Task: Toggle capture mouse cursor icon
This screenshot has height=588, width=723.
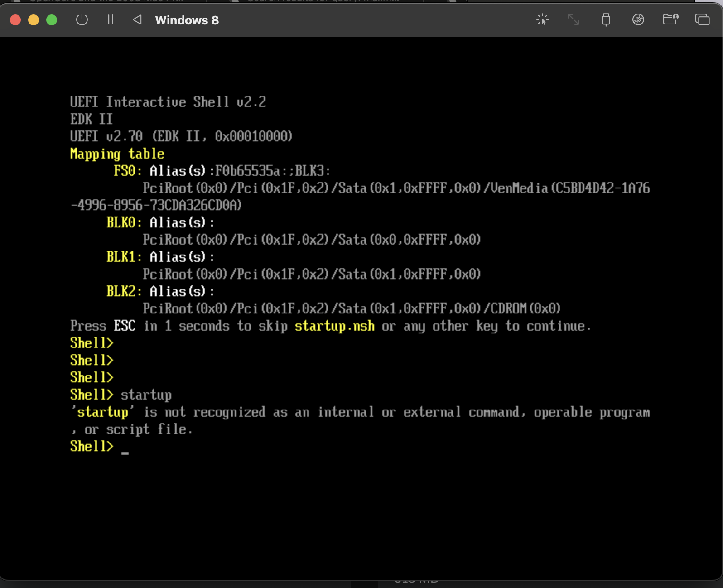Action: point(542,20)
